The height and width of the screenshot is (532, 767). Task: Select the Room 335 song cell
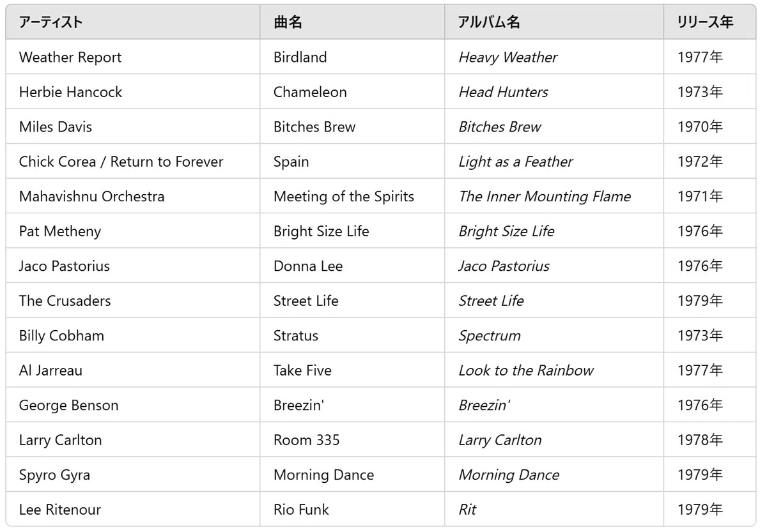[352, 440]
